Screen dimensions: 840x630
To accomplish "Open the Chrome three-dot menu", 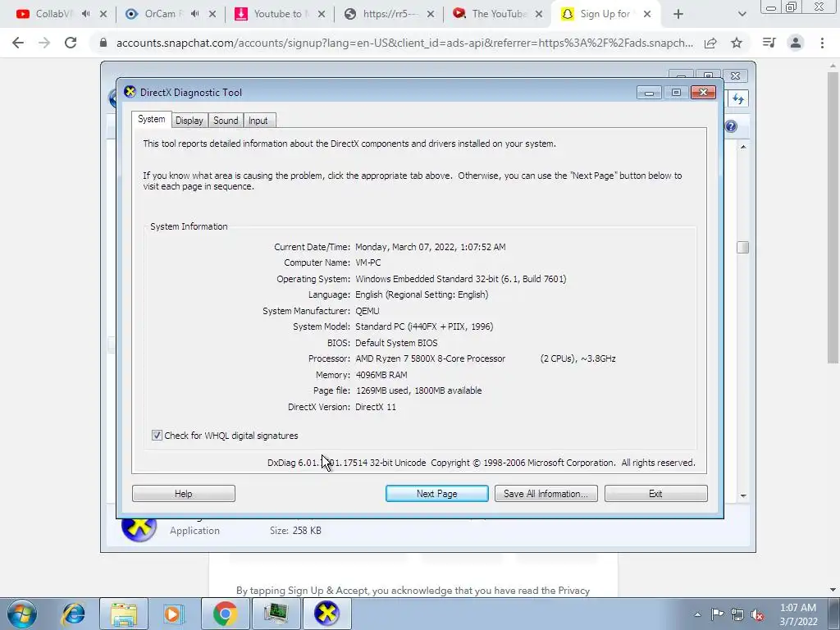I will coord(822,43).
